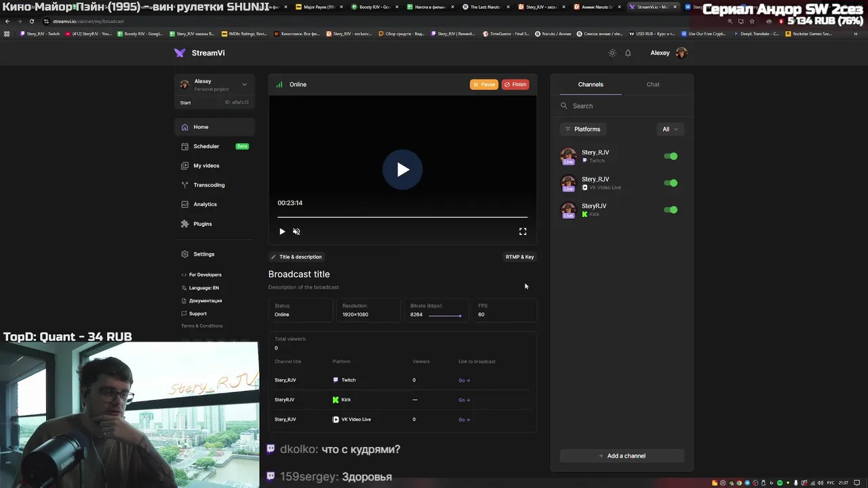Open Analytics in the sidebar

pos(215,204)
